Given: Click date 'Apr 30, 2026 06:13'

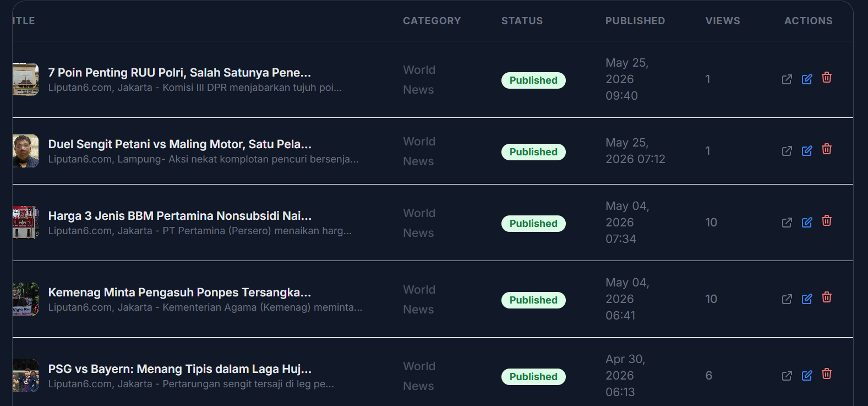Looking at the screenshot, I should [x=625, y=376].
